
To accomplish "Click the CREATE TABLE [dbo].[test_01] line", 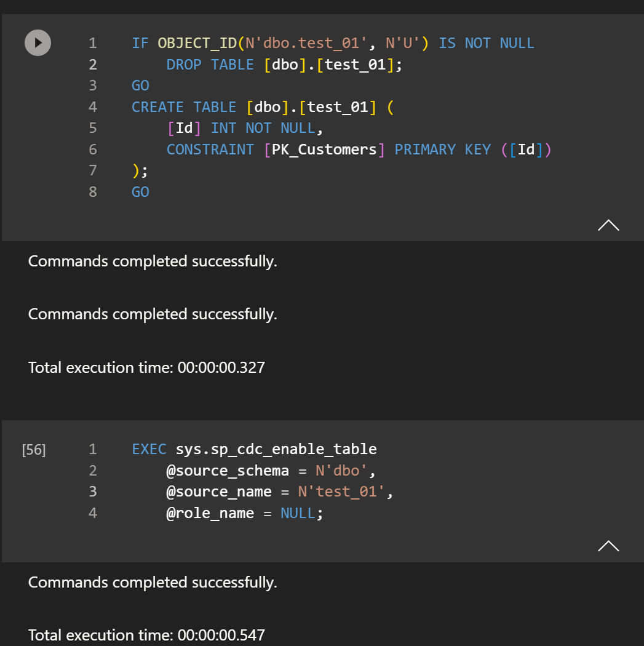I will [262, 107].
